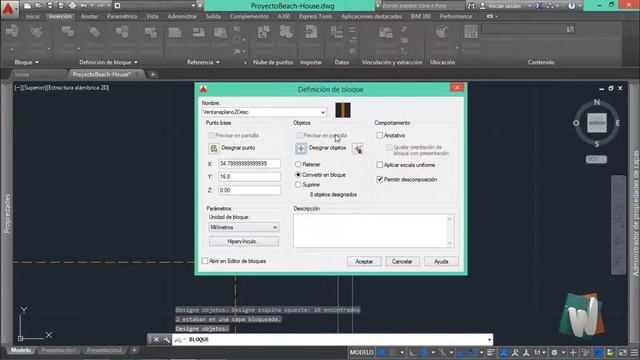Image resolution: width=640 pixels, height=360 pixels.
Task: Close the command line with its X icon
Action: [156, 340]
